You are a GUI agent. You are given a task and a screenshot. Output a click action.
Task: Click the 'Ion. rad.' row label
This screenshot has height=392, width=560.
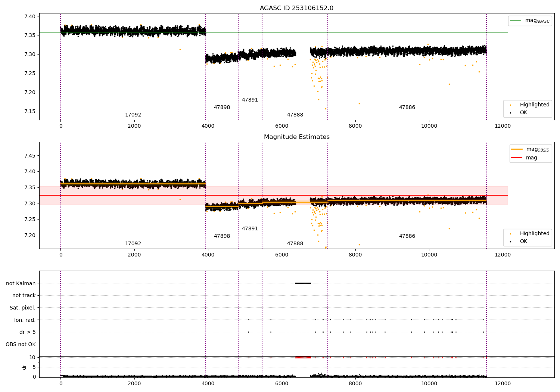click(25, 320)
